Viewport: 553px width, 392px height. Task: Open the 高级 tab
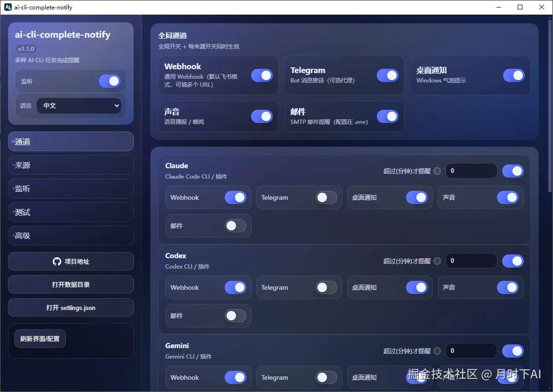click(x=71, y=236)
